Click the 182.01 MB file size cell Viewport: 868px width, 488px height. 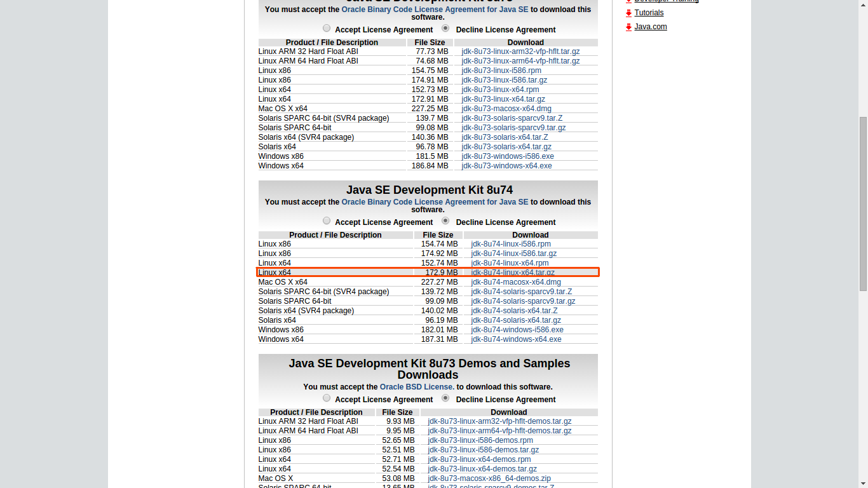click(x=439, y=330)
